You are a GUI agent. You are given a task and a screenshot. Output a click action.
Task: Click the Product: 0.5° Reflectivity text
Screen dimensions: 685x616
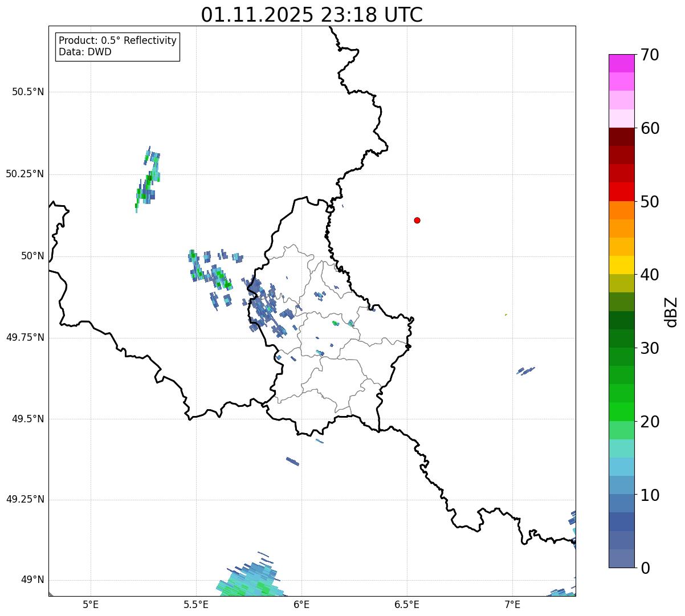[x=117, y=41]
